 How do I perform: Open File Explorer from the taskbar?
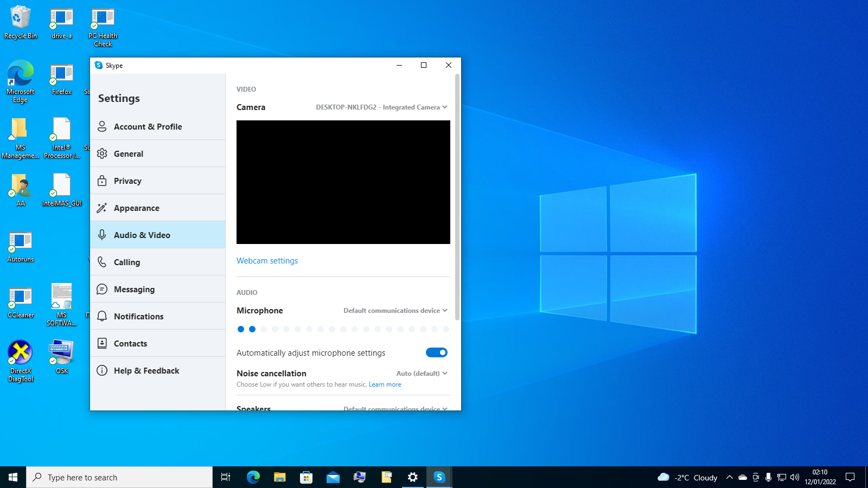279,477
